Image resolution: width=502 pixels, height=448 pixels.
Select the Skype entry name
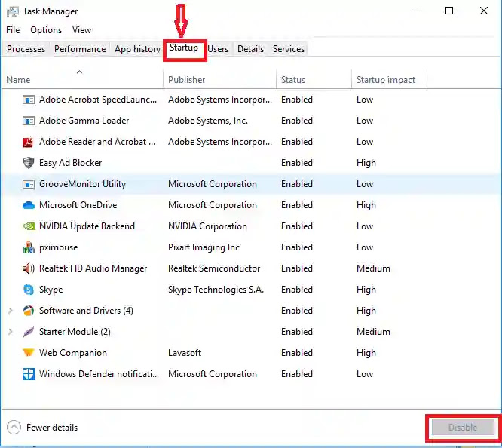pos(51,290)
